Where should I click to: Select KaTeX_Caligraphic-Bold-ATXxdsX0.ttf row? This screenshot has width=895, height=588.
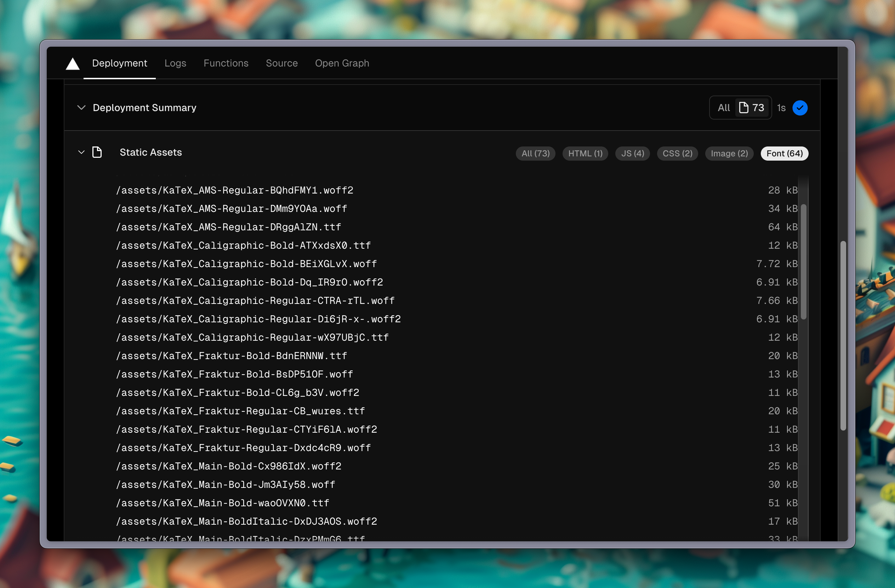[x=456, y=245]
